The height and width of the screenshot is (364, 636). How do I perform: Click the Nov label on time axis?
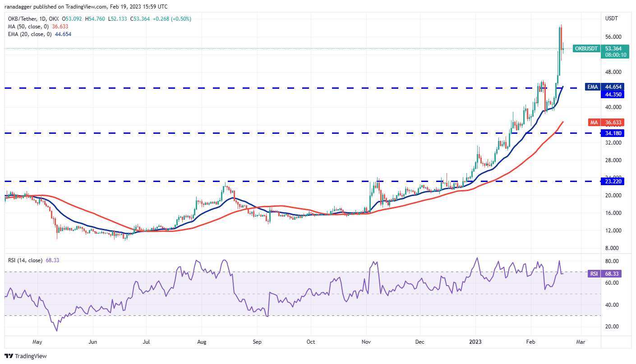click(x=366, y=342)
